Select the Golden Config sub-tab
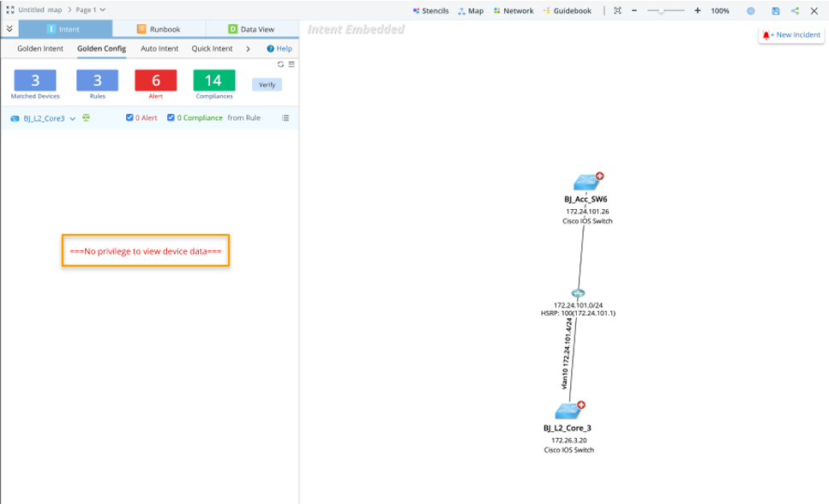Viewport: 829px width, 504px height. [101, 49]
